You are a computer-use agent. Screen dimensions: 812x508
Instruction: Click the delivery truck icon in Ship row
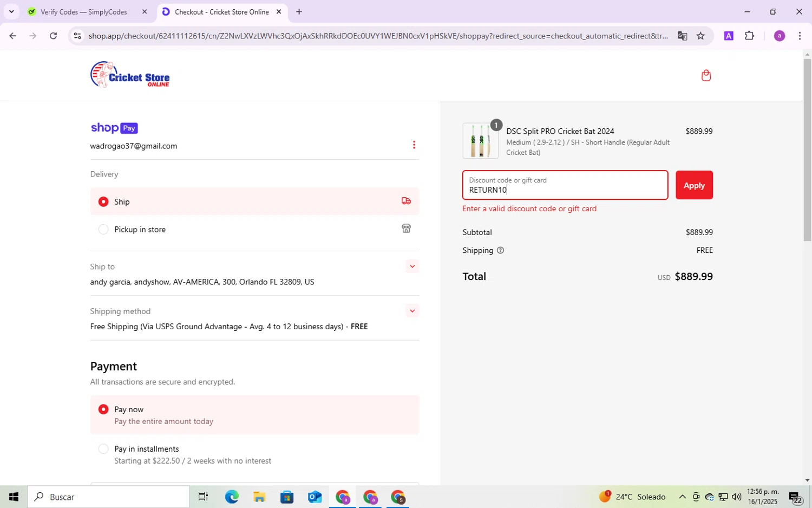406,201
